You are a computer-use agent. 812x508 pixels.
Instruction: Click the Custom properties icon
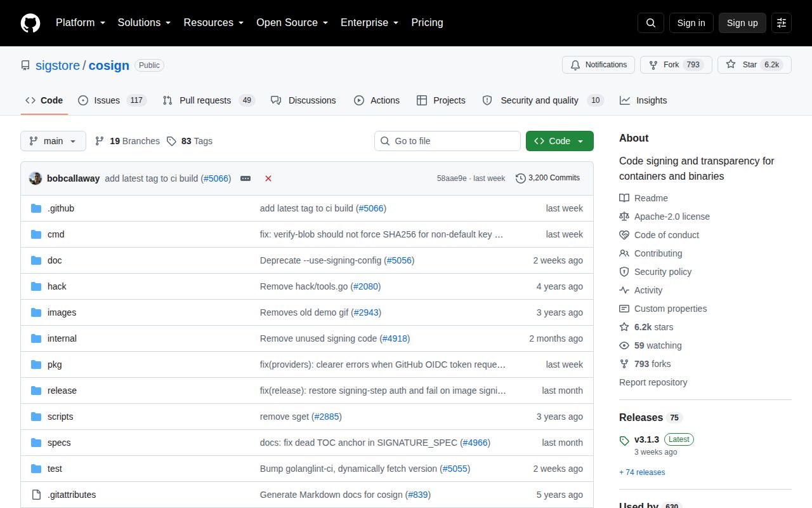pyautogui.click(x=624, y=309)
